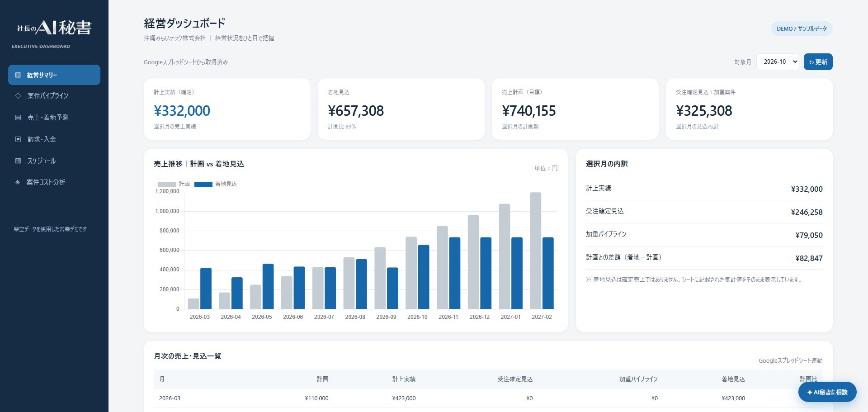Open the 対象月 dropdown showing 2026-10
The height and width of the screenshot is (412, 868).
[778, 62]
